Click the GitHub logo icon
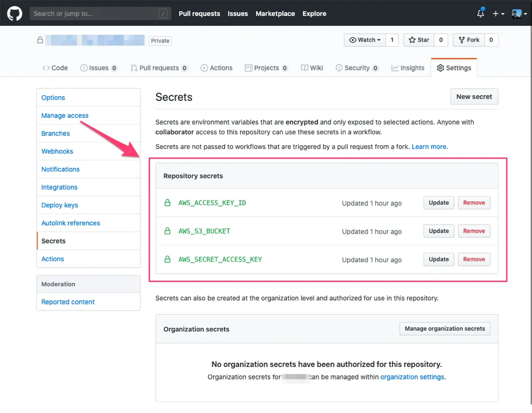 click(14, 13)
